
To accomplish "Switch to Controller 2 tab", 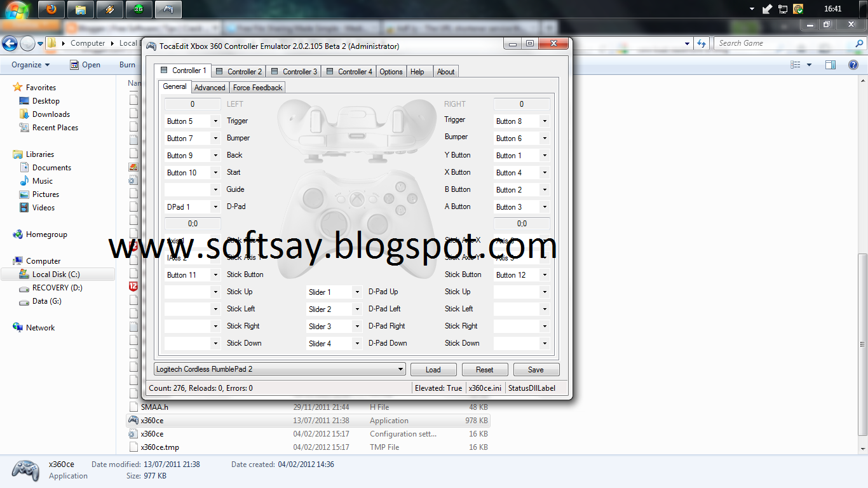I will click(x=239, y=72).
